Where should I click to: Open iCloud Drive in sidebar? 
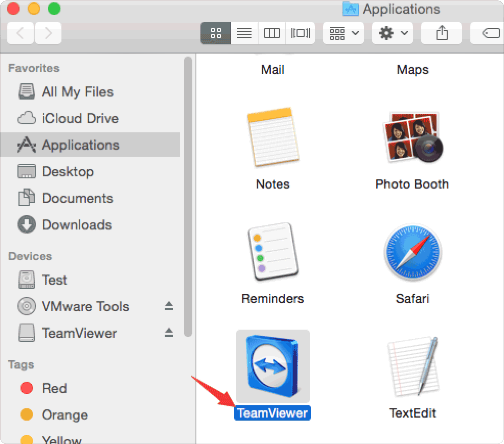(x=90, y=118)
